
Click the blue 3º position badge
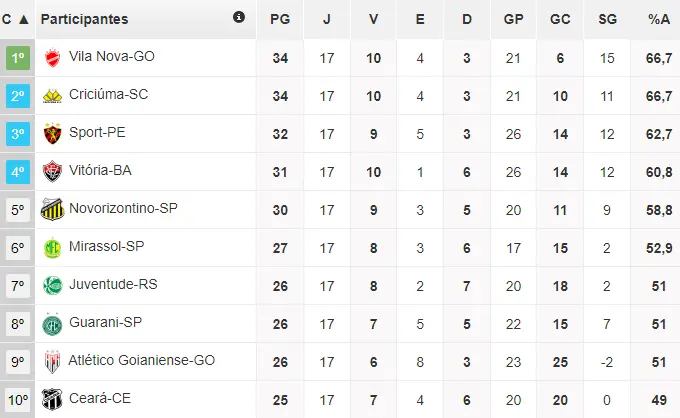click(18, 133)
